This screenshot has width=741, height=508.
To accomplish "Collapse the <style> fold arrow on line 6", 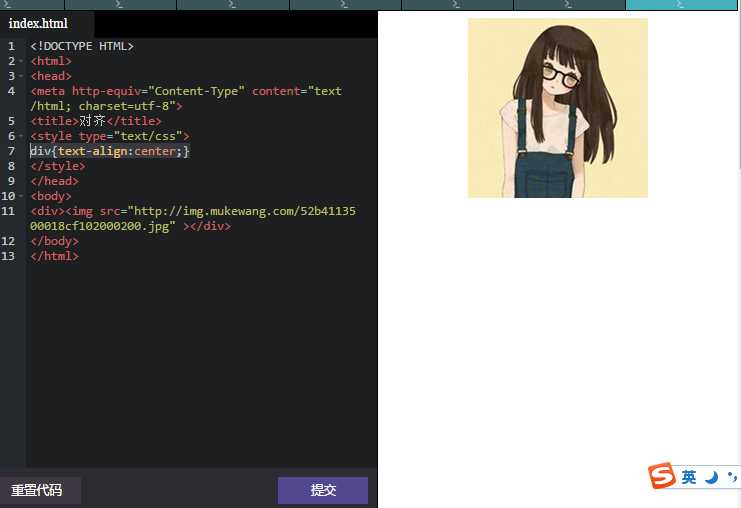I will coord(21,136).
